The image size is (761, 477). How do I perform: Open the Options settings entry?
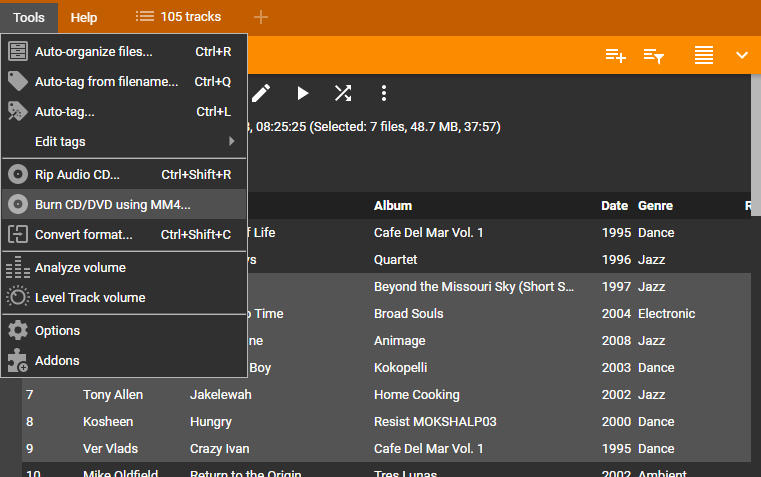pyautogui.click(x=57, y=330)
